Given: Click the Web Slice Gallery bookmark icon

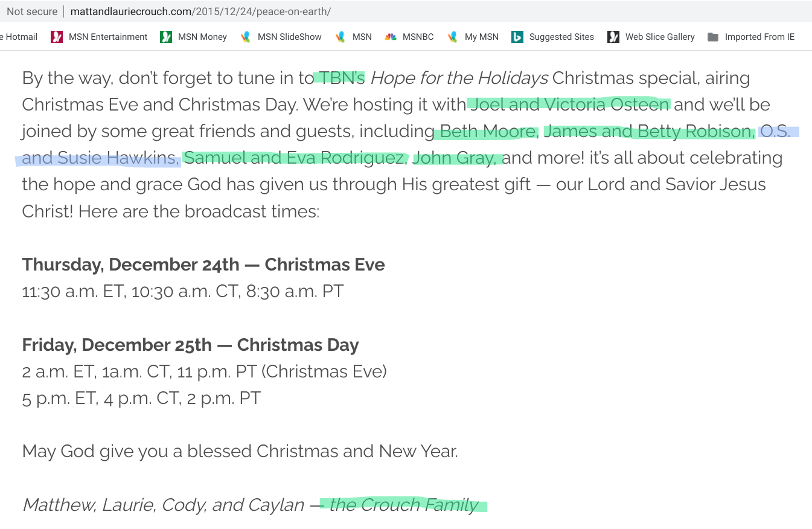Looking at the screenshot, I should (x=613, y=37).
